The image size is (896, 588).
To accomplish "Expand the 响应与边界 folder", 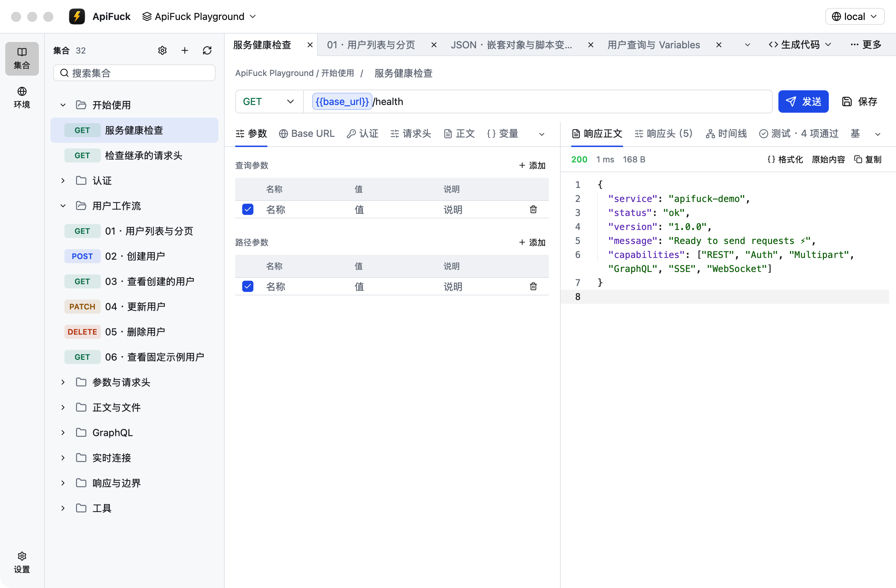I will (63, 483).
